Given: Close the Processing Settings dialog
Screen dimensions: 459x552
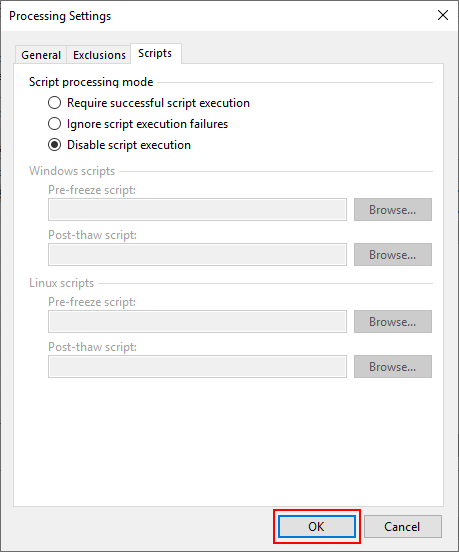Looking at the screenshot, I should (x=442, y=15).
